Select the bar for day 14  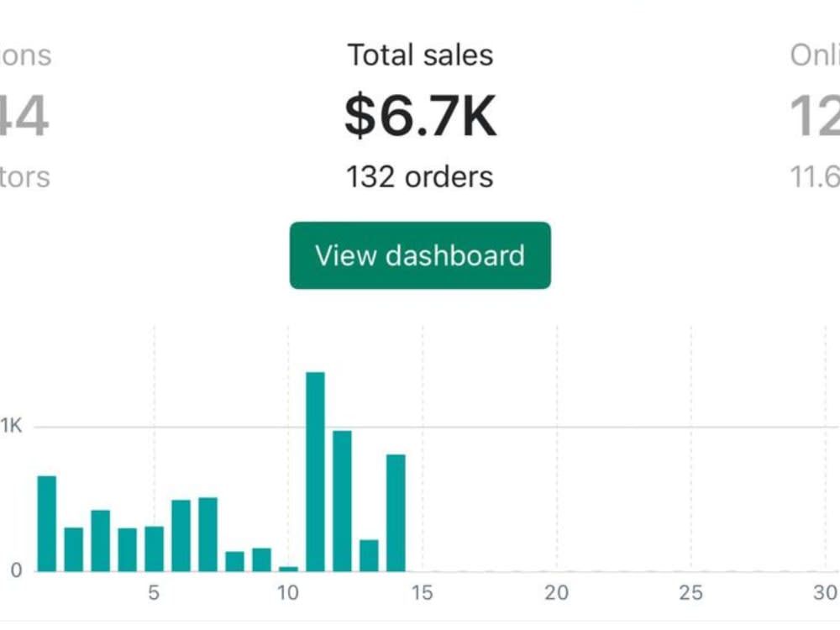tap(396, 512)
